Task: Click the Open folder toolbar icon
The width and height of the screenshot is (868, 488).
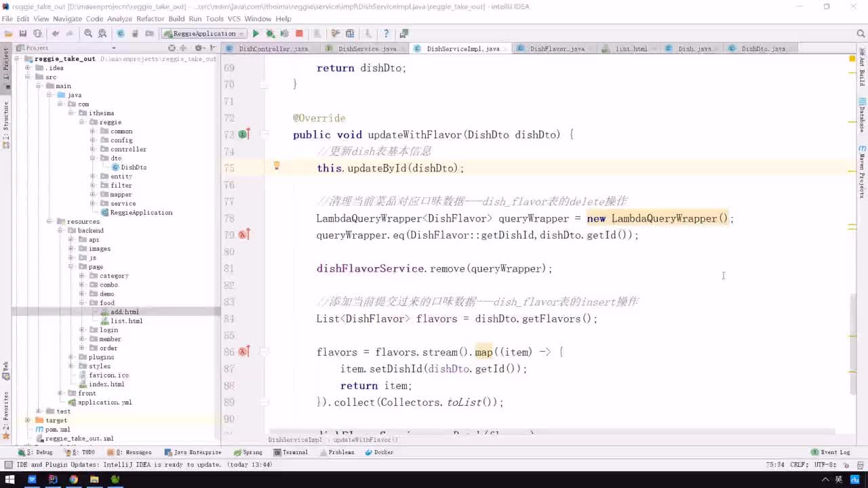Action: click(9, 33)
